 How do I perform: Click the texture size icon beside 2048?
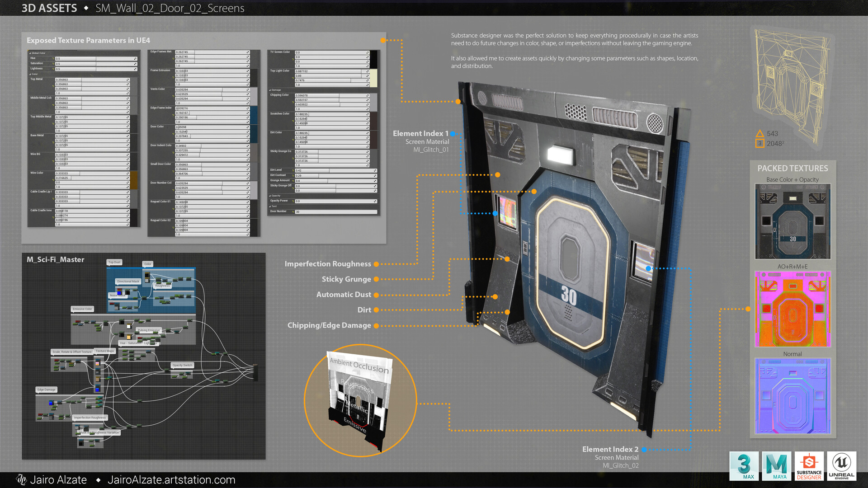point(760,144)
